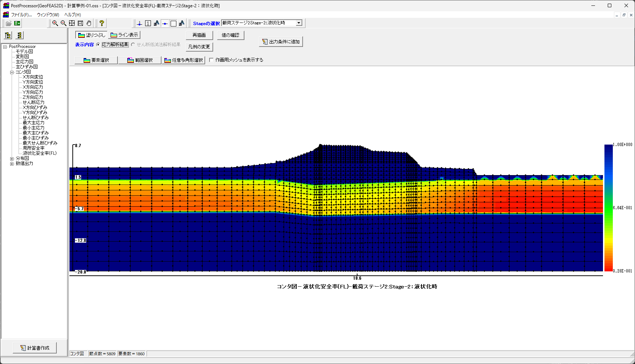
Task: Select せん断ひずみ in the tree
Action: pos(36,118)
